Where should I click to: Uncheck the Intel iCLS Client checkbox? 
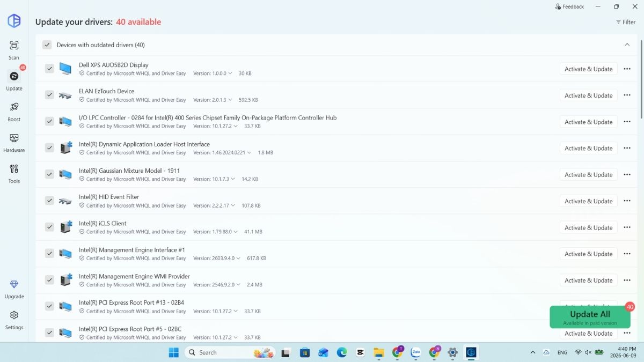(x=49, y=227)
